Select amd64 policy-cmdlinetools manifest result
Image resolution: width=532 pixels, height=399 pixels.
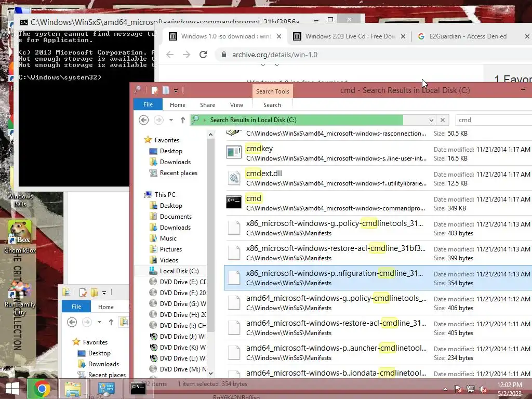tap(379, 303)
